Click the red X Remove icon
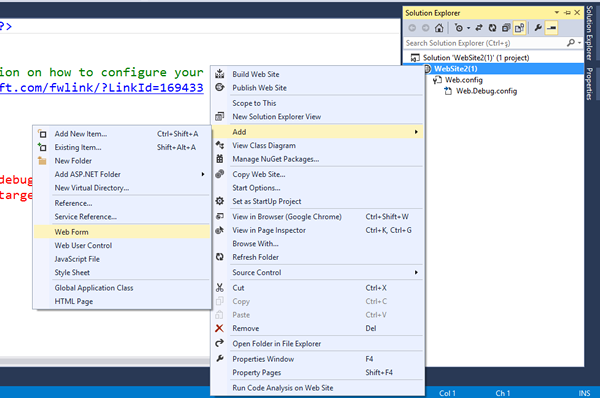 [x=219, y=328]
